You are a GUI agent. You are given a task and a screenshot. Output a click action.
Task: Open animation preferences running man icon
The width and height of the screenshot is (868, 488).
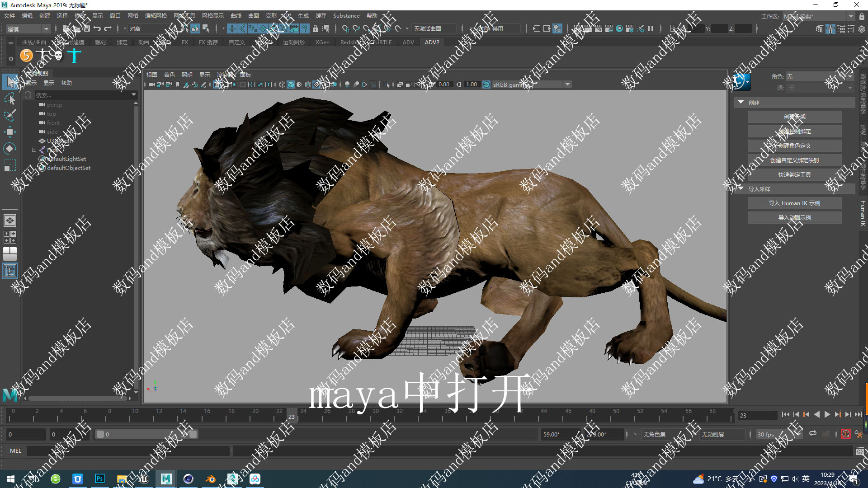tap(859, 434)
